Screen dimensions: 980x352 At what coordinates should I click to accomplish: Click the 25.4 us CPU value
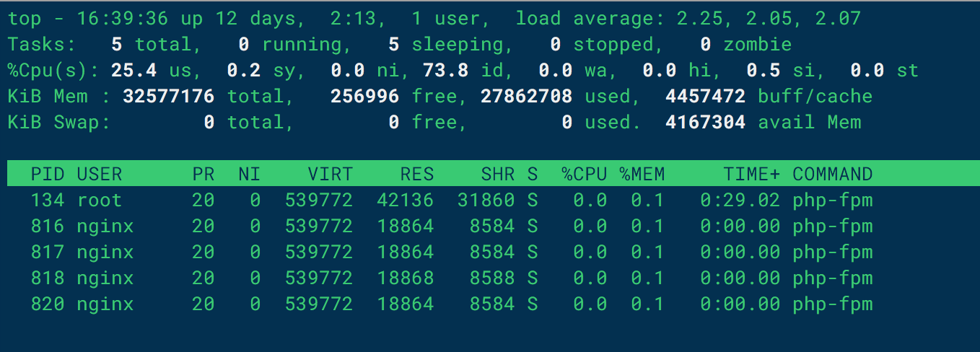(x=134, y=70)
